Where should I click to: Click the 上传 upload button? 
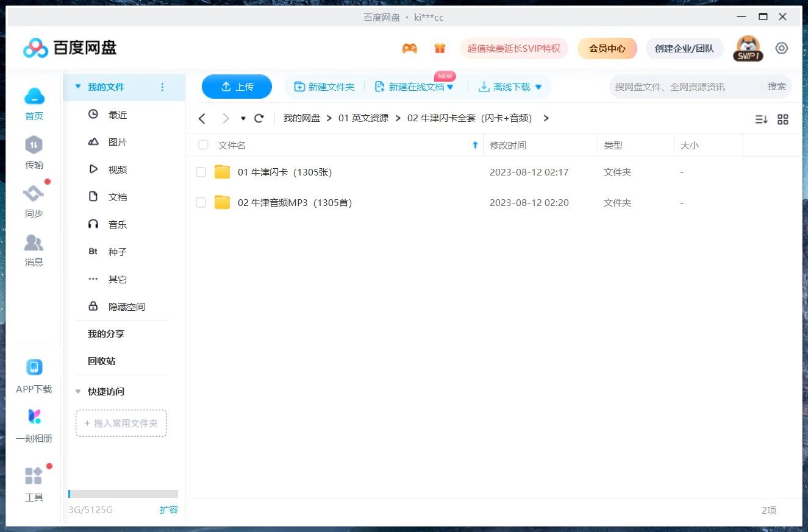click(237, 87)
